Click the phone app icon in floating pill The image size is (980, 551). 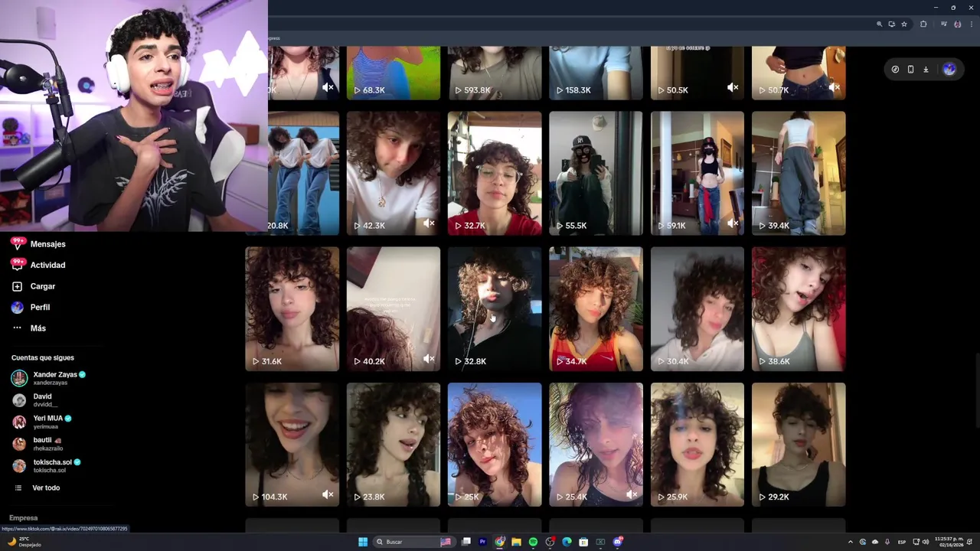pos(910,70)
